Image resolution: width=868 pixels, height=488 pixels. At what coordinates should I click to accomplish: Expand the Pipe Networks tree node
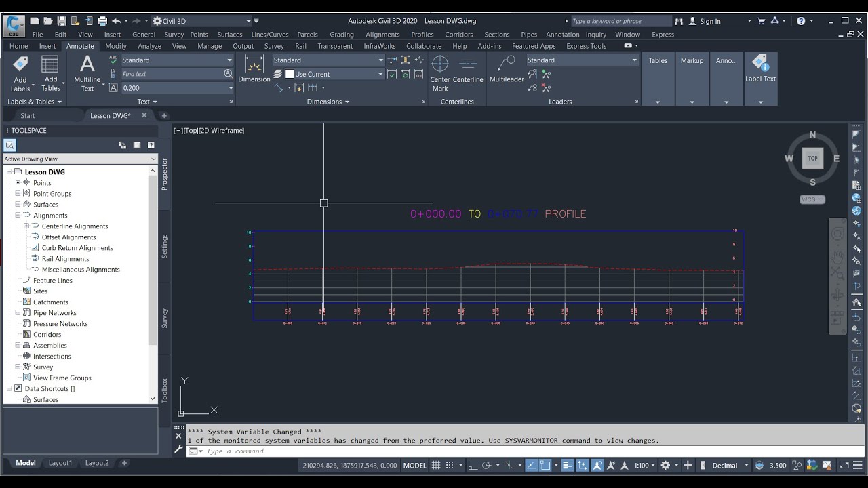click(x=18, y=313)
